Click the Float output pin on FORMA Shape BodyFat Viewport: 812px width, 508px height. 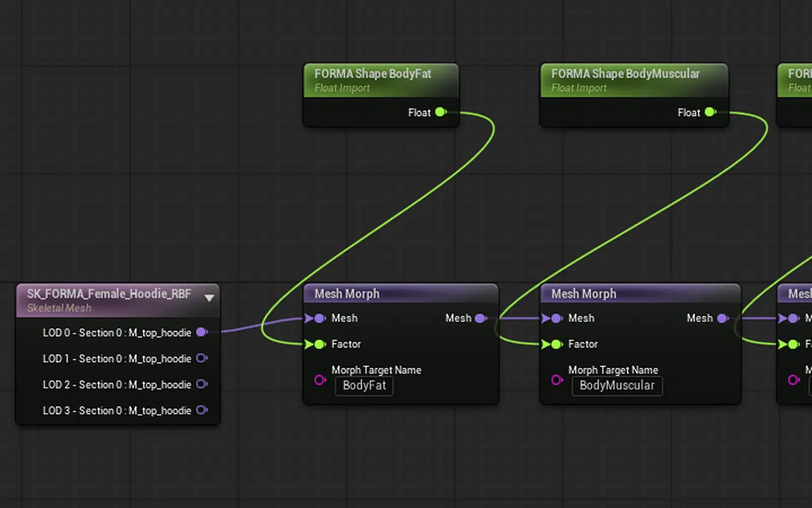click(441, 112)
